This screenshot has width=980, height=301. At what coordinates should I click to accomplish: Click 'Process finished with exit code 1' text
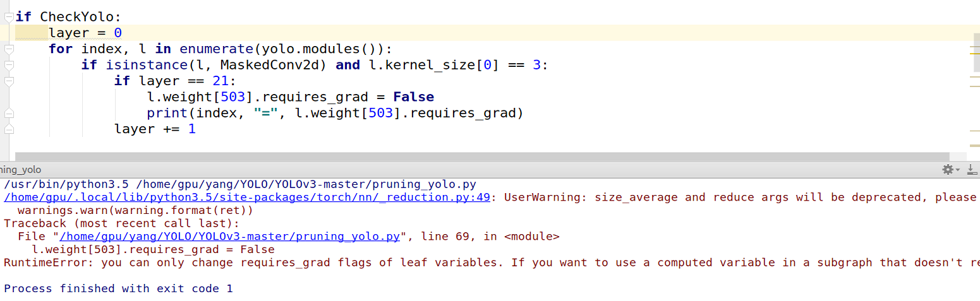point(118,288)
